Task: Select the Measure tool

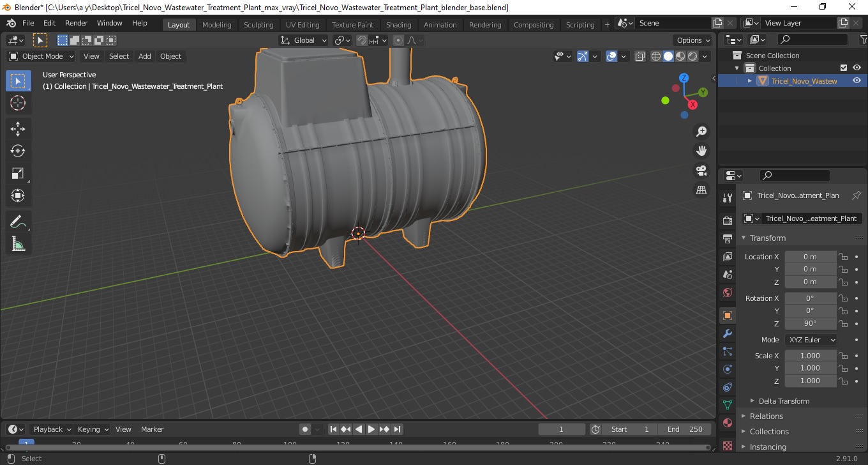Action: (18, 243)
